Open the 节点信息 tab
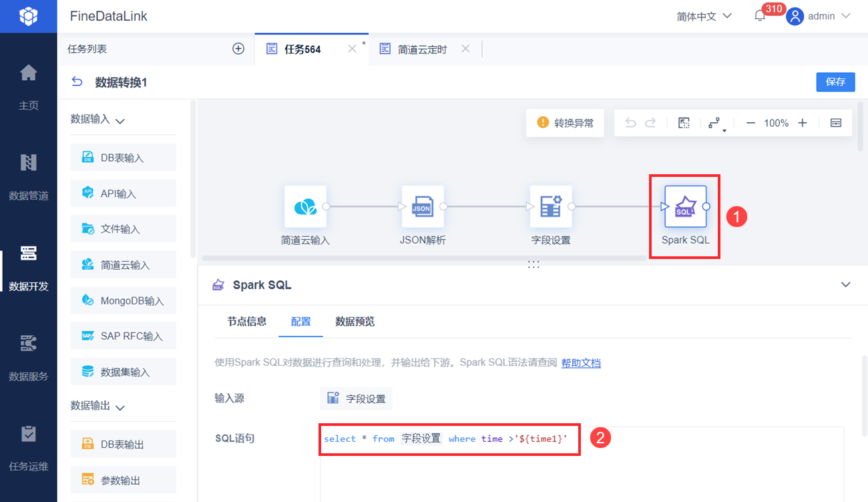The height and width of the screenshot is (502, 868). pos(246,321)
